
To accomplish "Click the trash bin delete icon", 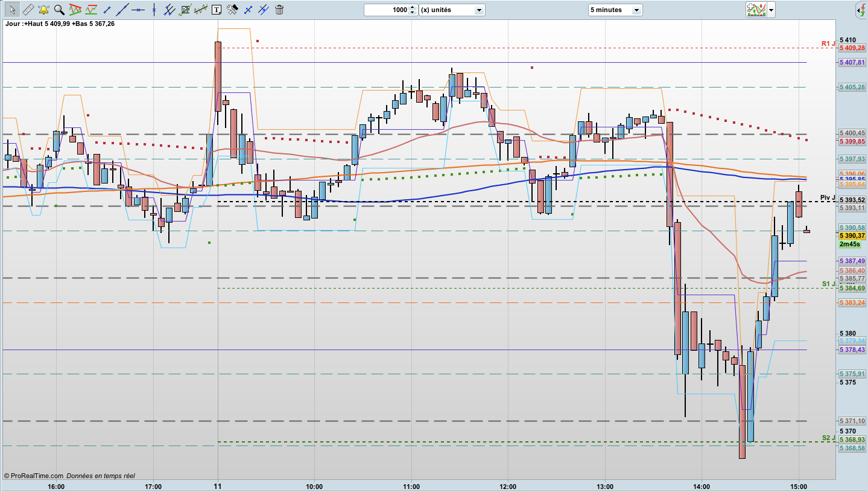I will click(279, 10).
